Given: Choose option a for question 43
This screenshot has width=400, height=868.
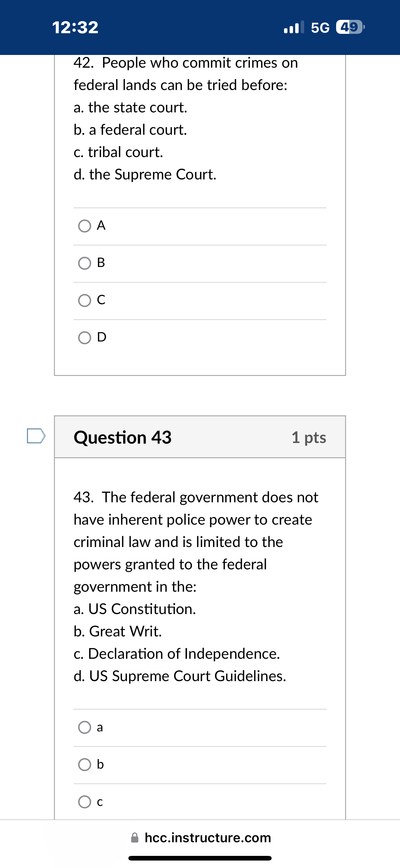Looking at the screenshot, I should coord(84,728).
